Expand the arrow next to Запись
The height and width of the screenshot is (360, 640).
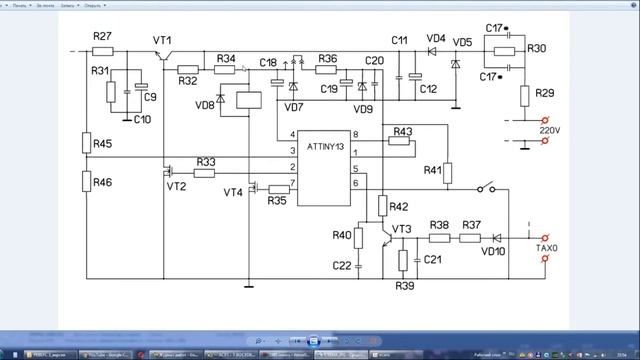click(78, 6)
